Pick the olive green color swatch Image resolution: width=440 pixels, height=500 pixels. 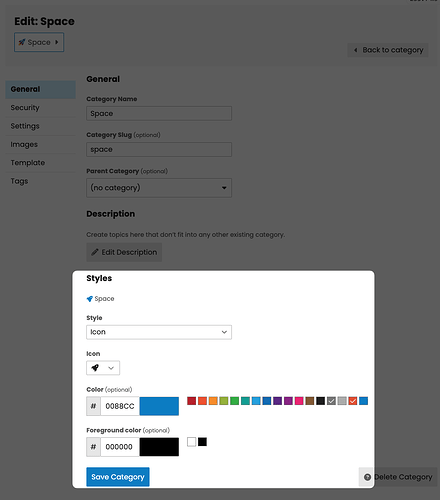click(x=224, y=401)
